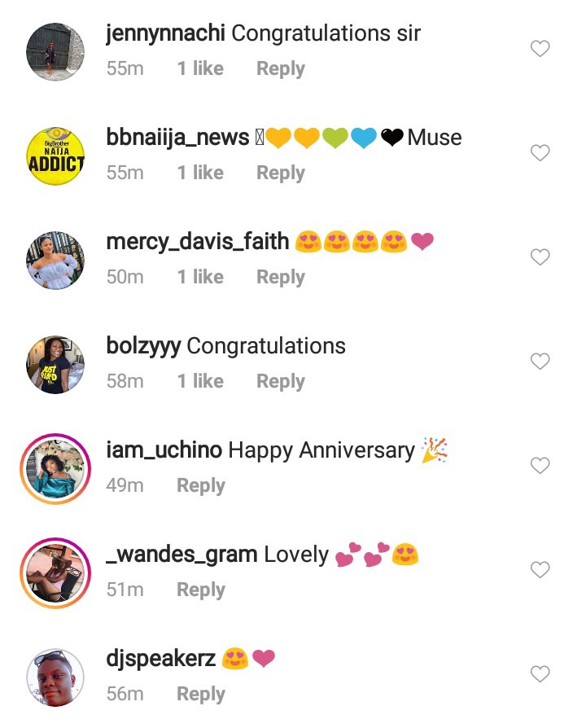Tap the heart next to _wandes_gram's comment
The height and width of the screenshot is (728, 586).
click(x=540, y=570)
